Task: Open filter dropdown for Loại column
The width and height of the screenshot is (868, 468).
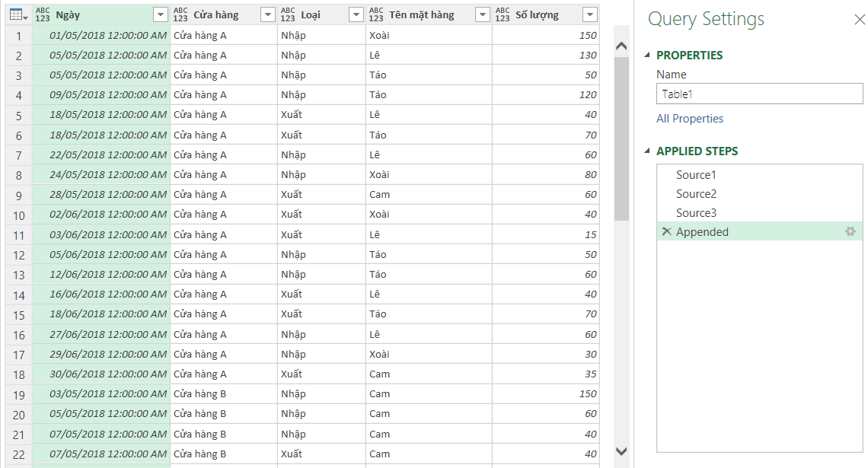Action: point(356,15)
